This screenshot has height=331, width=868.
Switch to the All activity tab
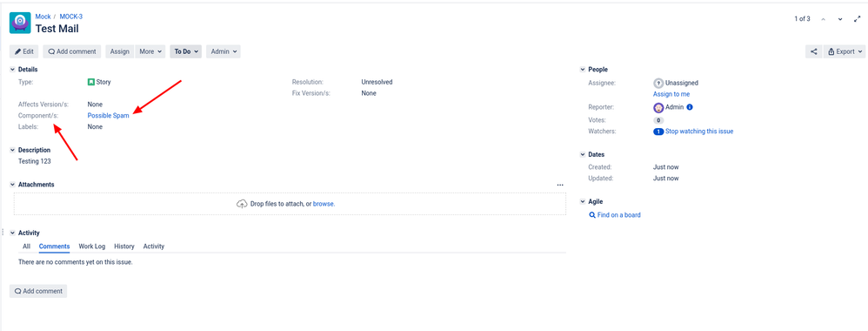click(27, 247)
